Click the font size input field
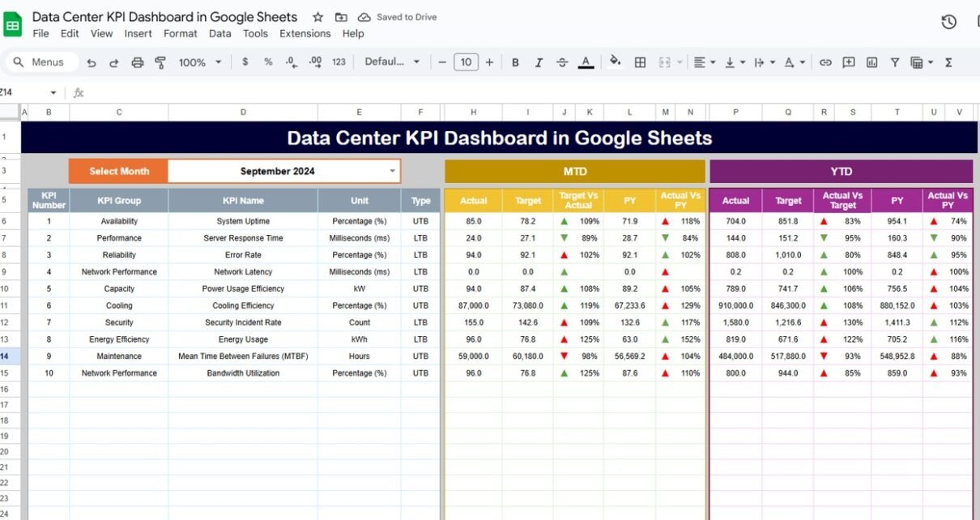This screenshot has height=520, width=980. click(466, 62)
